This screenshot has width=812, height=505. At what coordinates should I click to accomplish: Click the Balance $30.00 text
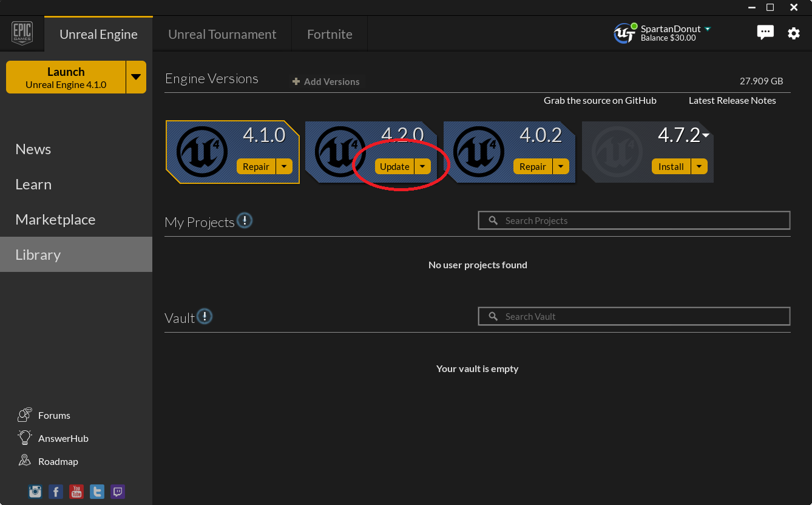(x=668, y=38)
